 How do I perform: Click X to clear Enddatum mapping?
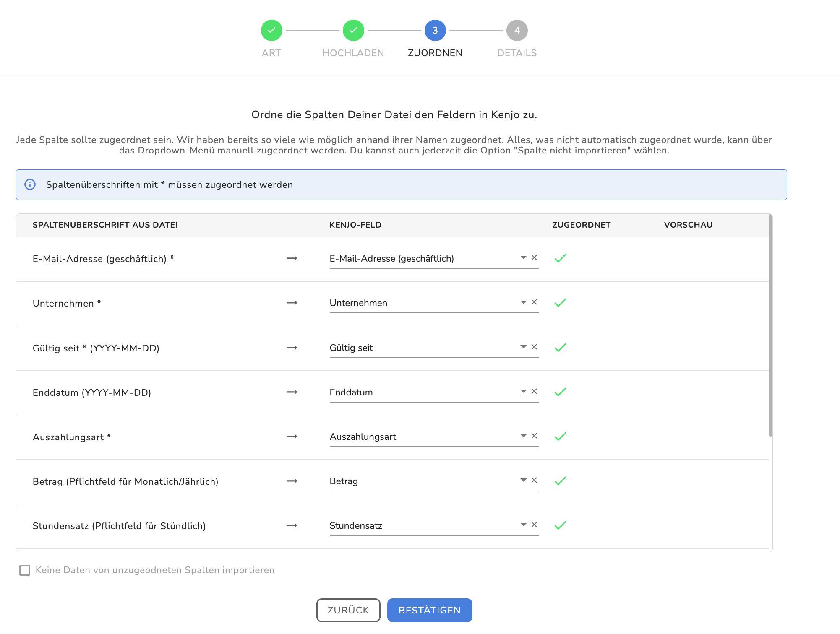click(x=534, y=391)
